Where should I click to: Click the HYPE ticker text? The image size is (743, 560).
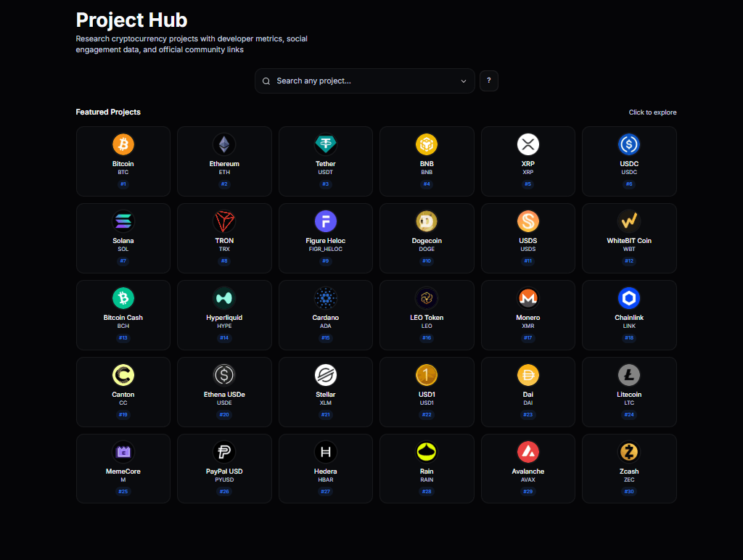point(224,326)
